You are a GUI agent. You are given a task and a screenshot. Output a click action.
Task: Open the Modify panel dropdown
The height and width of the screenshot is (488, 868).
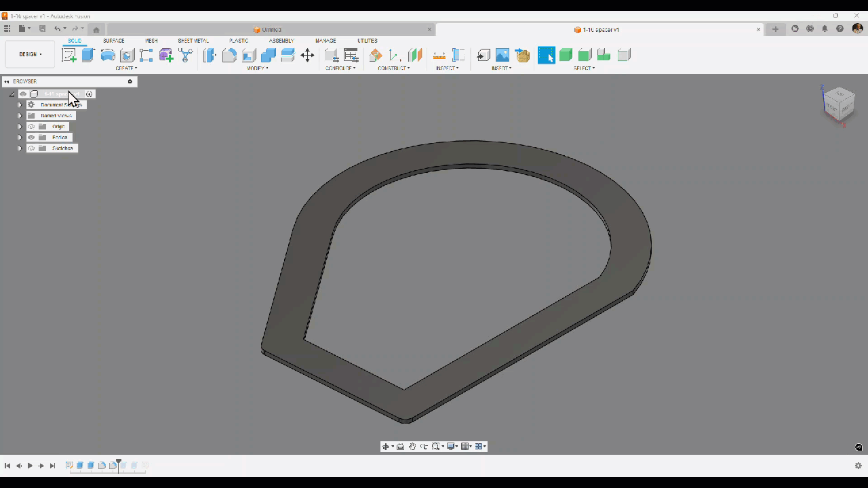[x=257, y=68]
